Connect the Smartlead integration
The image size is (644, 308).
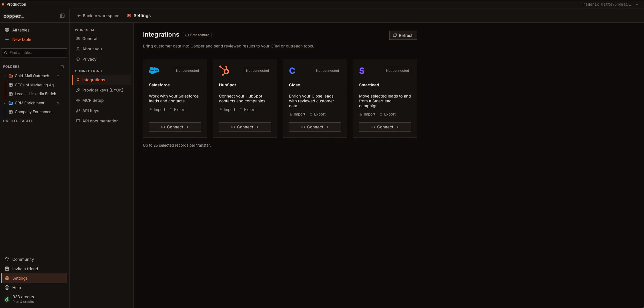point(385,127)
